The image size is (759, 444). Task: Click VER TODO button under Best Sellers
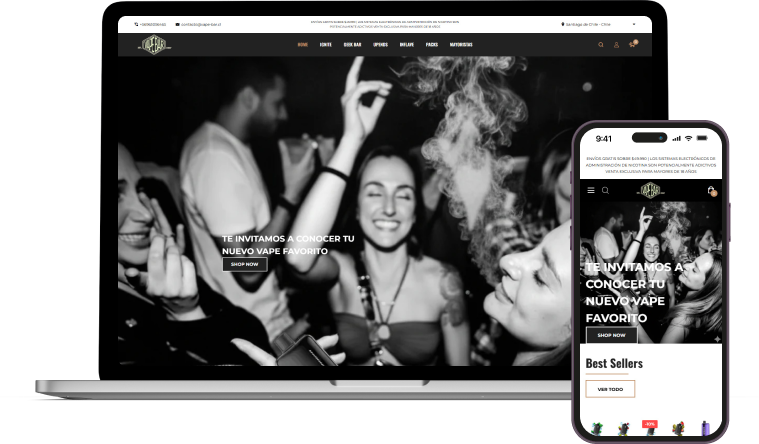610,389
